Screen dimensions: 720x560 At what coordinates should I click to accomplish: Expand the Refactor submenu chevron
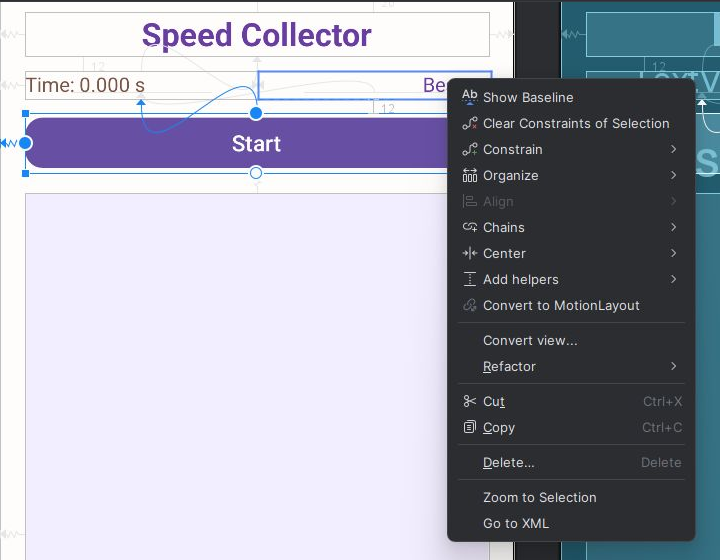point(673,366)
